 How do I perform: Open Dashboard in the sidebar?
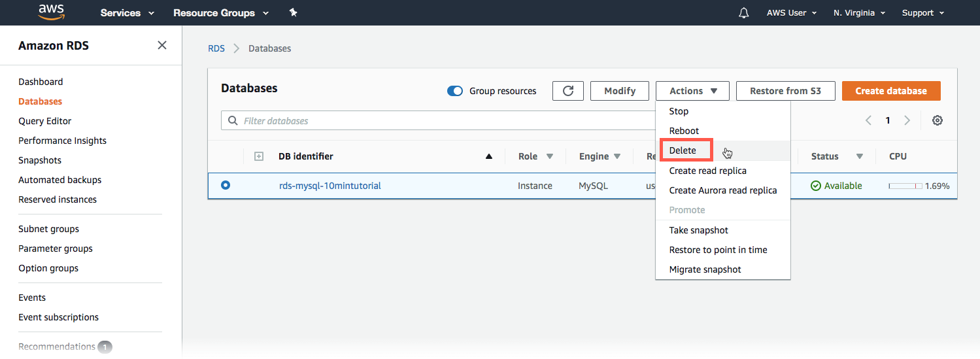(x=41, y=82)
